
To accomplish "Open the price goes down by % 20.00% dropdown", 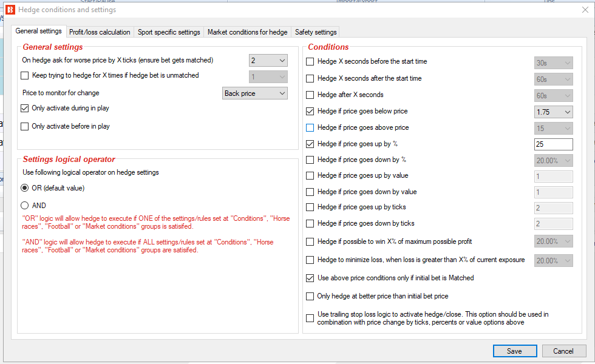I will pos(553,160).
